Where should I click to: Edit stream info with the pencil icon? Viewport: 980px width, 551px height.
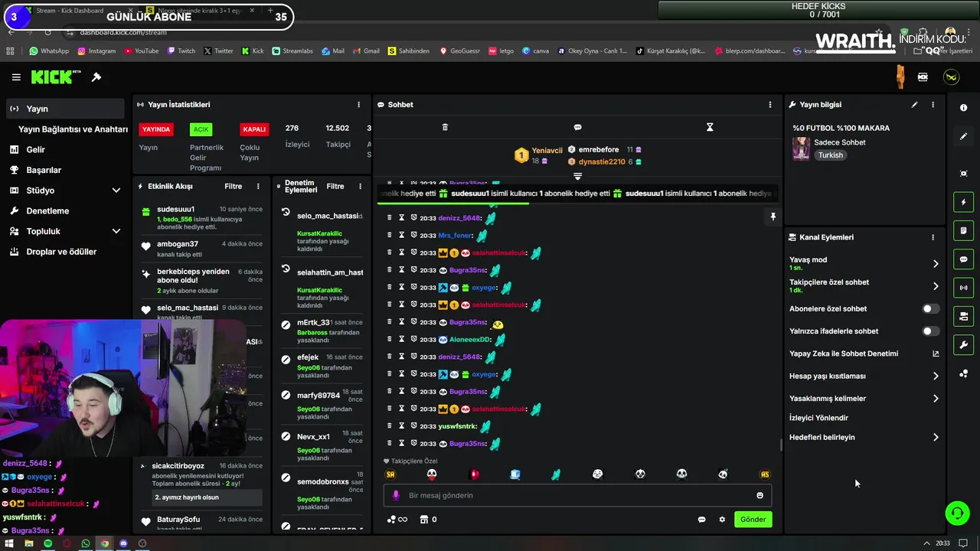[x=914, y=104]
